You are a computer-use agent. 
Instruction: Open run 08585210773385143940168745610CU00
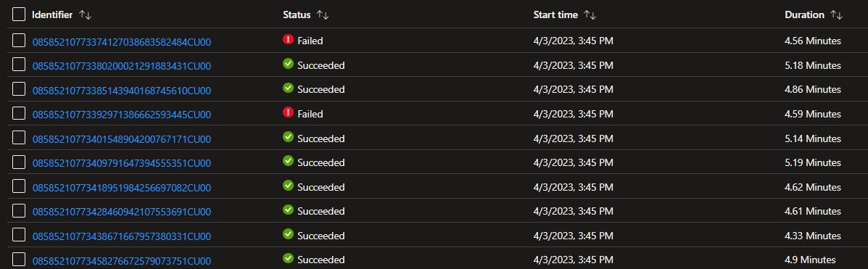point(122,91)
